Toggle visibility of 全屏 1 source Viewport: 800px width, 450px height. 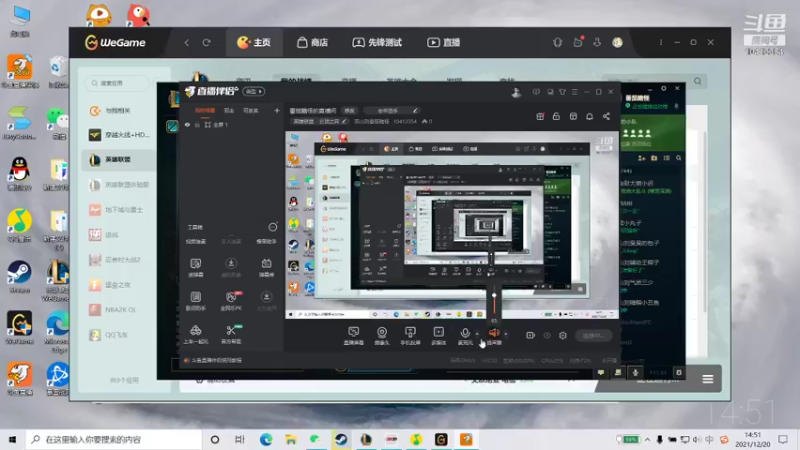click(187, 124)
